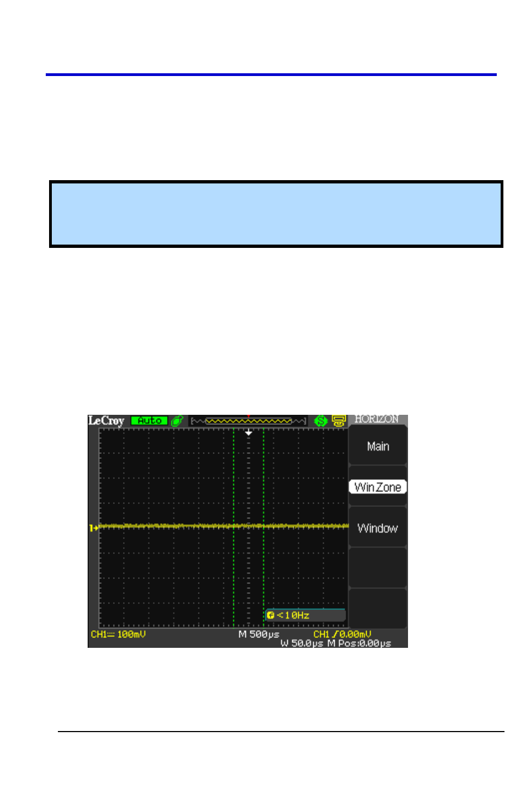The image size is (526, 812).
Task: Click the red trigger marker above memory bar
Action: 249,416
